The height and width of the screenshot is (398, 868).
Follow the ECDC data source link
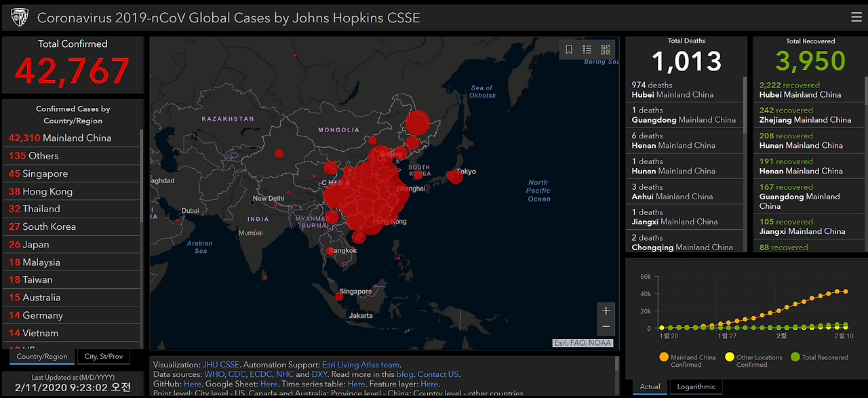(261, 374)
